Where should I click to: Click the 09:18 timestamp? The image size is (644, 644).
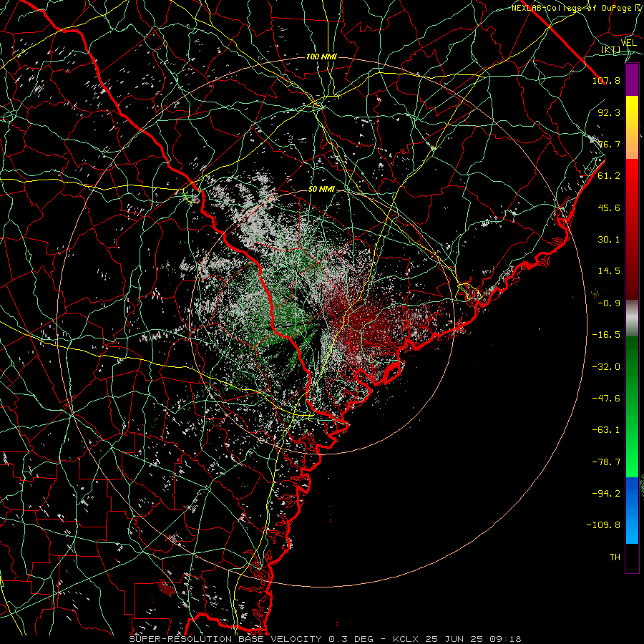tap(507, 639)
